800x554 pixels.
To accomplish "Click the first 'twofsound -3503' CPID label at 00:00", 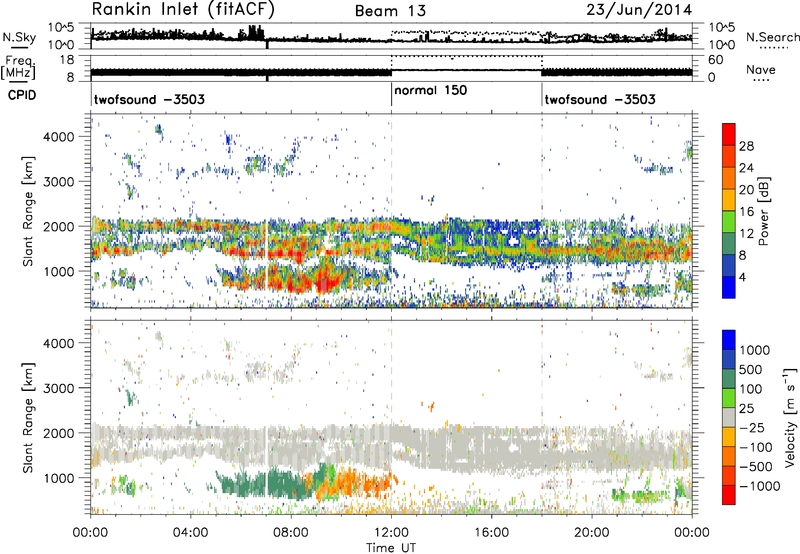I will click(149, 99).
